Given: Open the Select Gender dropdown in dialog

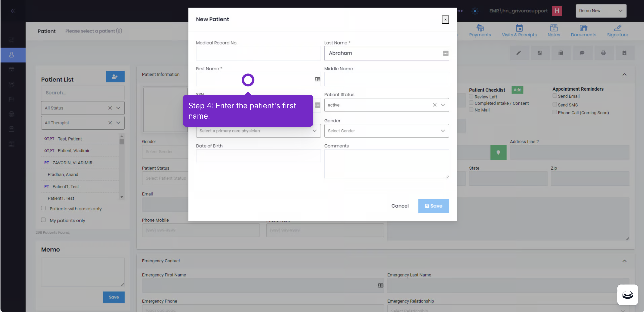Looking at the screenshot, I should [x=386, y=131].
